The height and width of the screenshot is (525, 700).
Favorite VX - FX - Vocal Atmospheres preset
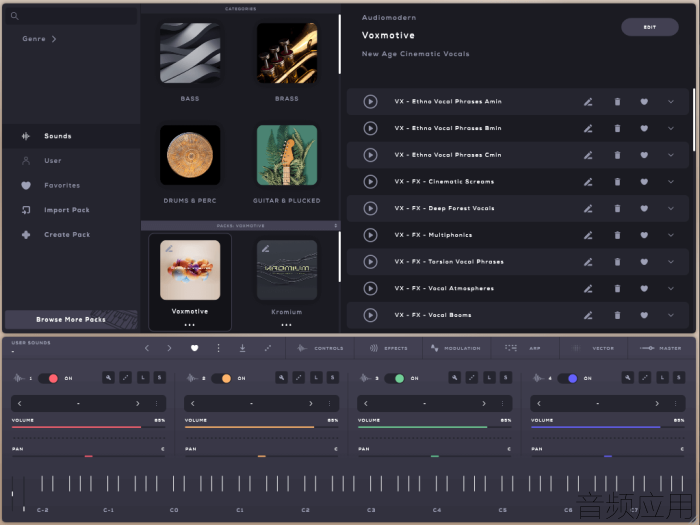pyautogui.click(x=644, y=288)
